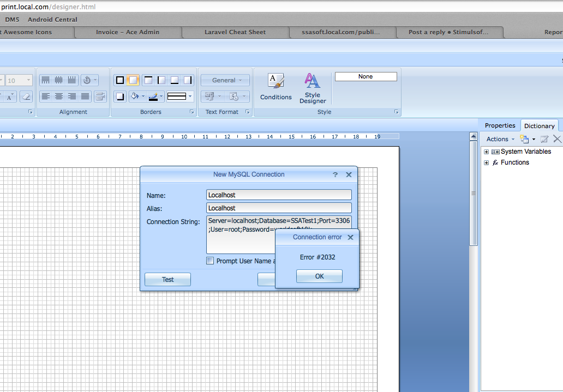Click OK in Connection error dialog
The image size is (563, 392).
(x=319, y=276)
